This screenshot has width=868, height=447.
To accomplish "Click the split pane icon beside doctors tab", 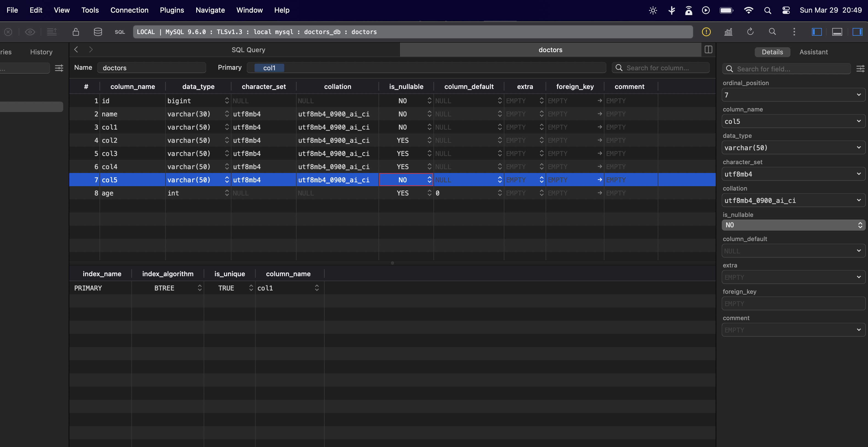I will coord(708,49).
